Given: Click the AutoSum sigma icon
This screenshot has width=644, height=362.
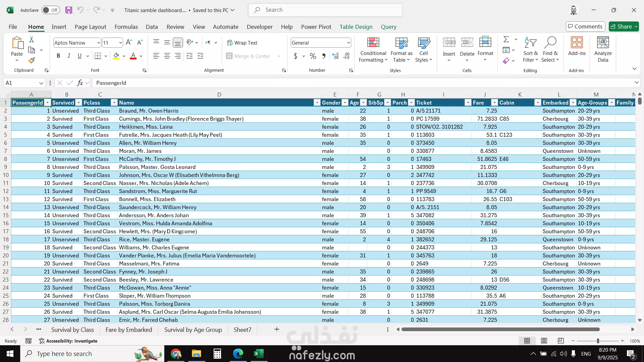Looking at the screenshot, I should coord(506,40).
